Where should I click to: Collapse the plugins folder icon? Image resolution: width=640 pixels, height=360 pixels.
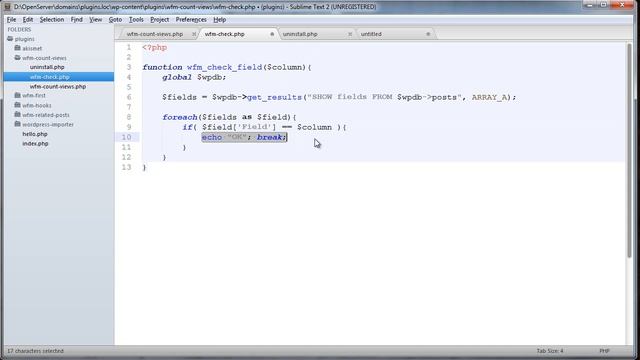coord(10,39)
